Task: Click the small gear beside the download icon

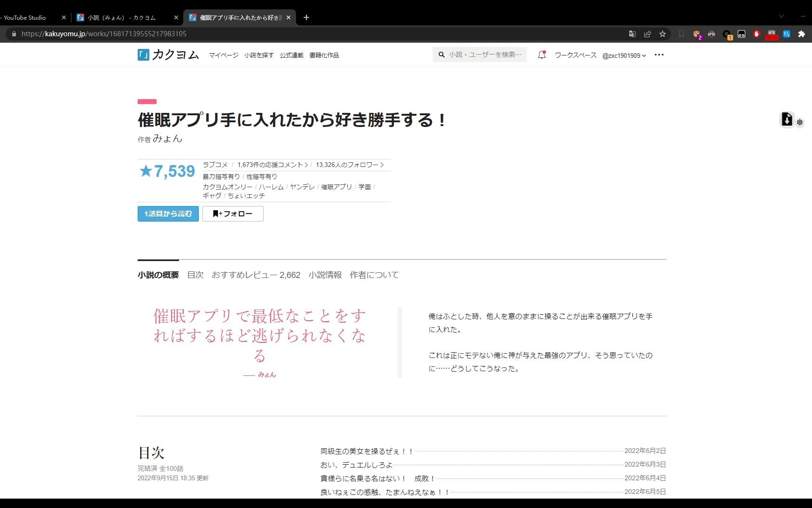Action: (800, 122)
